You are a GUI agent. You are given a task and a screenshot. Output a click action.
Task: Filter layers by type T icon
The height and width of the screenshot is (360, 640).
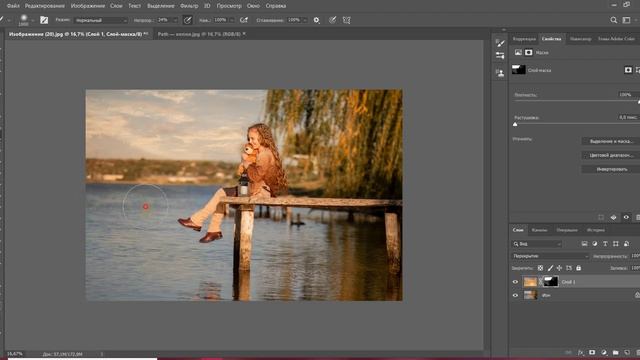605,244
